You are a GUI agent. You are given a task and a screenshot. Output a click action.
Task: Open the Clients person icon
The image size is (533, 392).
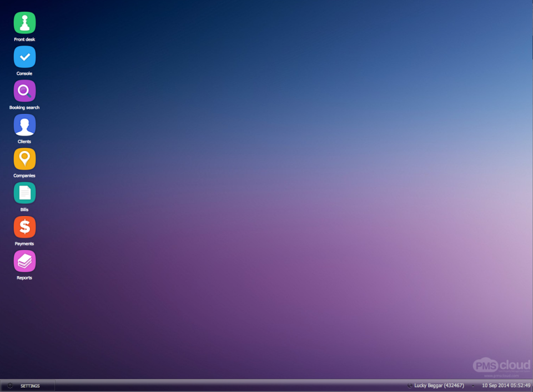pos(24,125)
